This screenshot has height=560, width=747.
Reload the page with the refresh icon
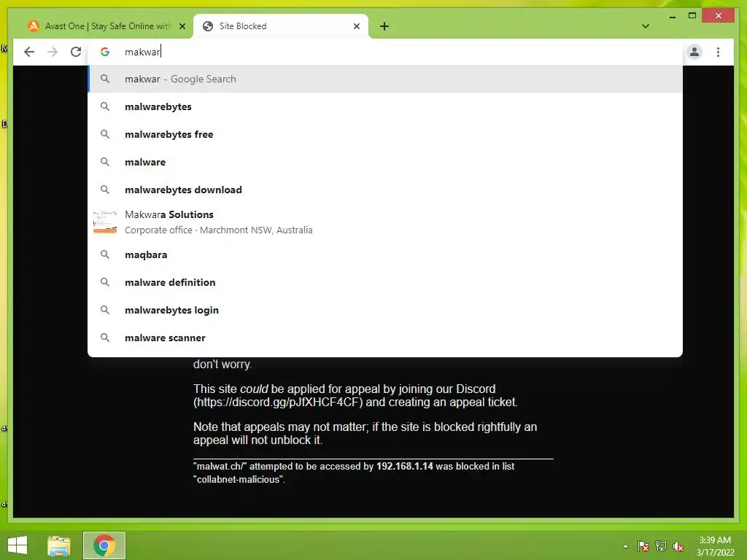76,52
